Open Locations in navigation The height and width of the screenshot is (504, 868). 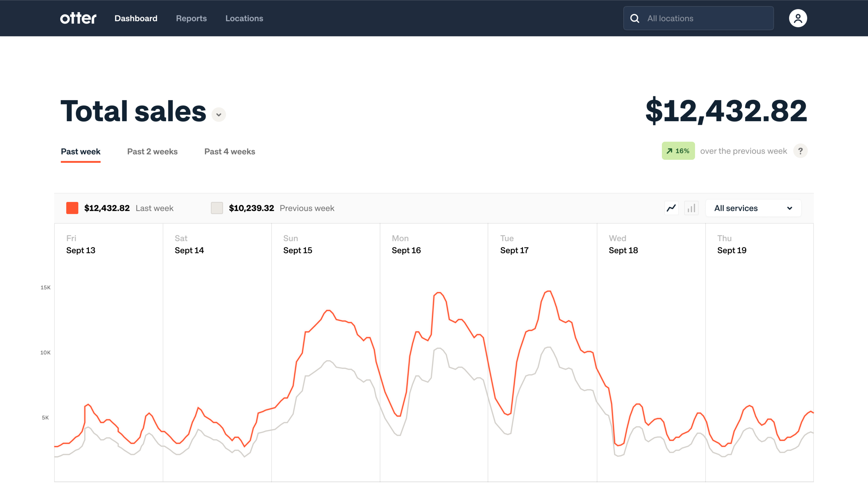coord(244,18)
